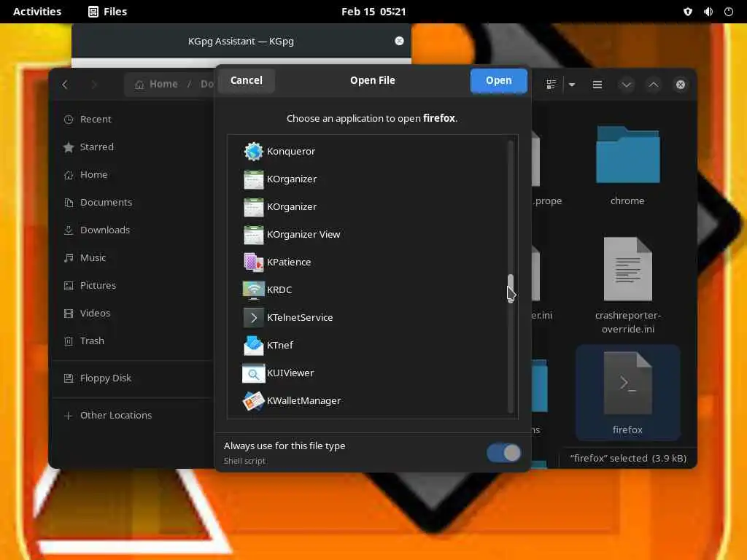Open Files hamburger menu
The image size is (747, 560).
click(x=597, y=85)
